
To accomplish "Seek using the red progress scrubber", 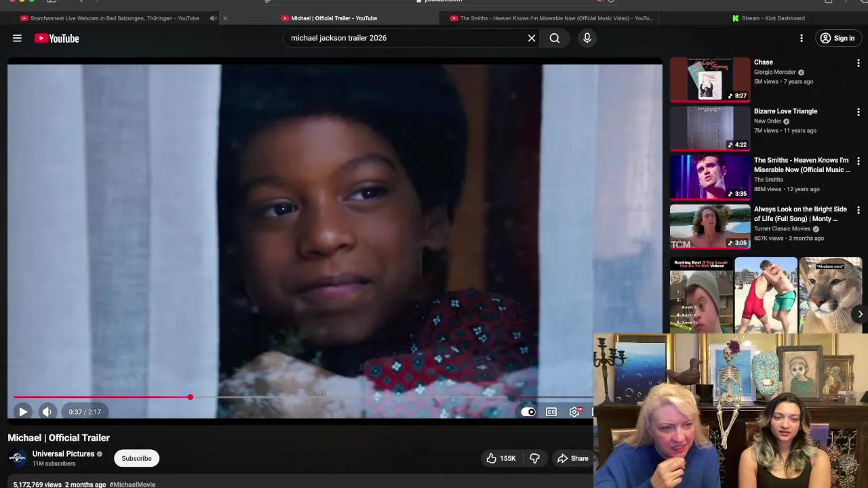I will tap(191, 397).
